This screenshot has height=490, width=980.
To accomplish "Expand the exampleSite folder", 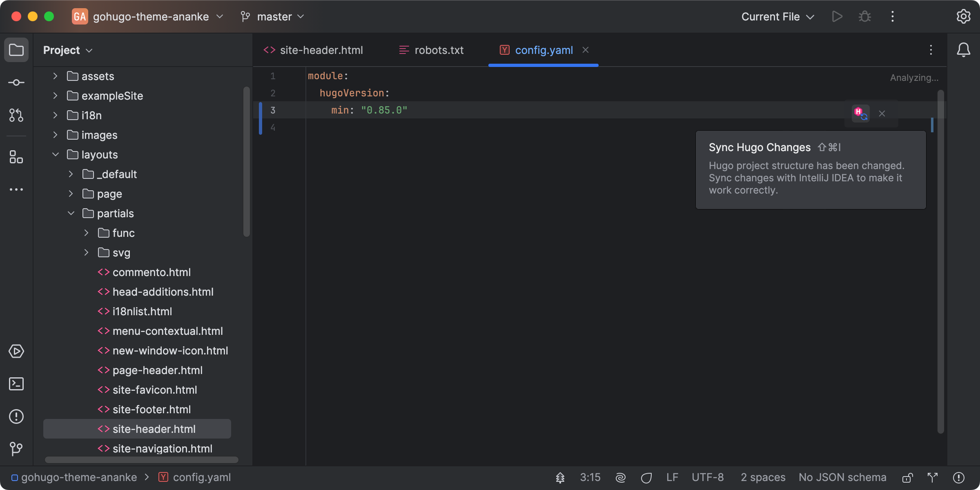I will click(56, 96).
